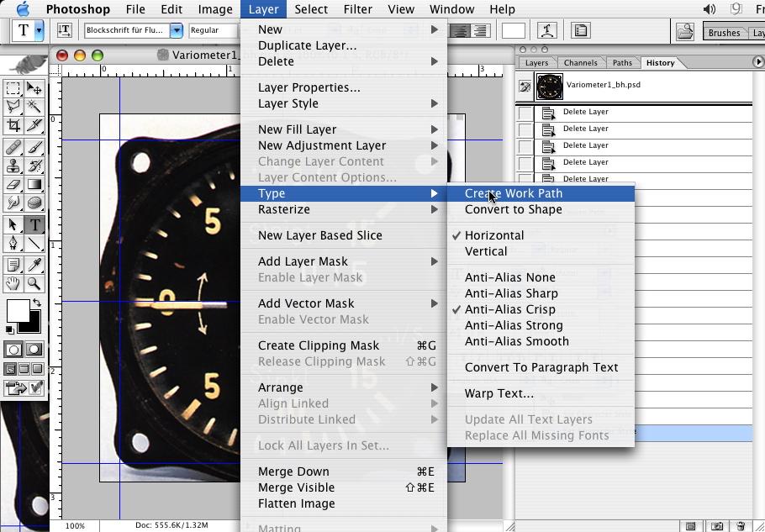Click Convert to Shape
The width and height of the screenshot is (765, 532).
(513, 209)
